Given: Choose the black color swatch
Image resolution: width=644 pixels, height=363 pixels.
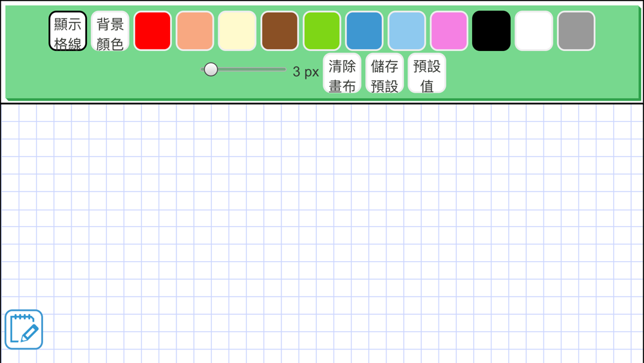Looking at the screenshot, I should pos(491,31).
